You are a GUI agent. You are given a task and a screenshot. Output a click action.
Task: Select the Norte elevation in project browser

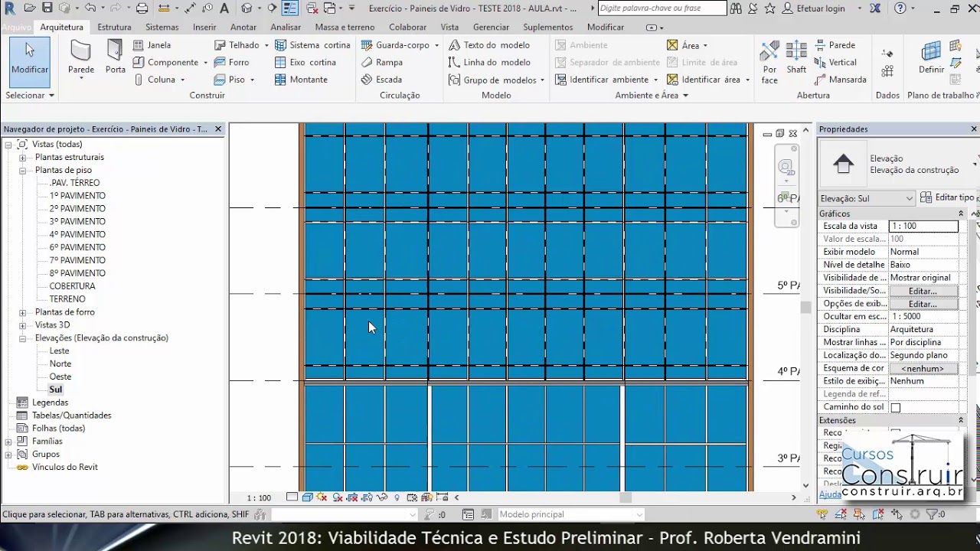[x=60, y=364]
